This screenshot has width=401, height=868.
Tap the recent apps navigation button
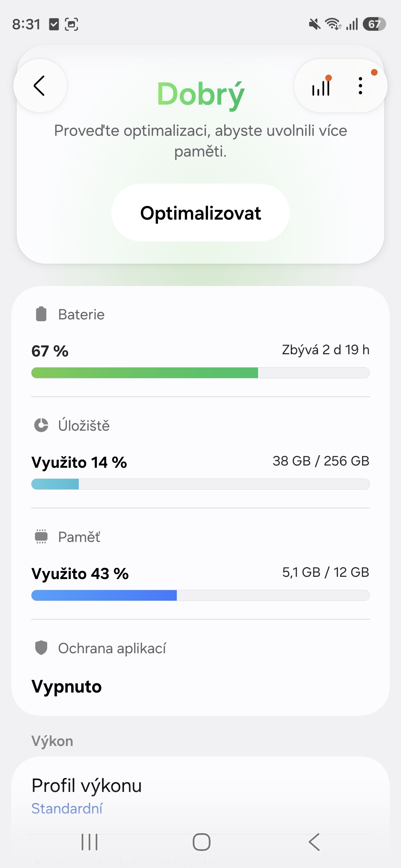pyautogui.click(x=89, y=842)
